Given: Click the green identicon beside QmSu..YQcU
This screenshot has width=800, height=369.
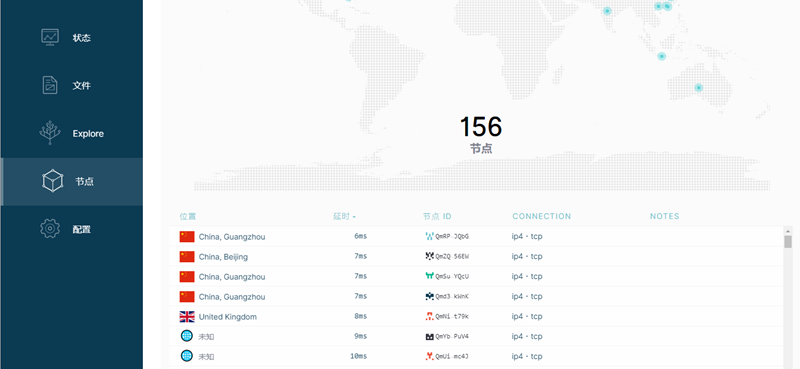Looking at the screenshot, I should tap(430, 276).
